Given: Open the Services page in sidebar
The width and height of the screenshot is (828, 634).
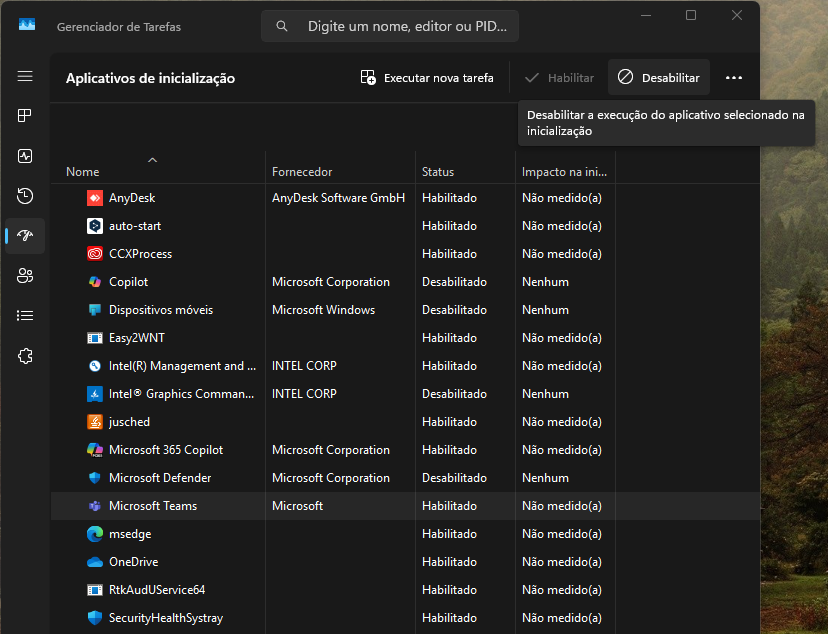Looking at the screenshot, I should [25, 356].
